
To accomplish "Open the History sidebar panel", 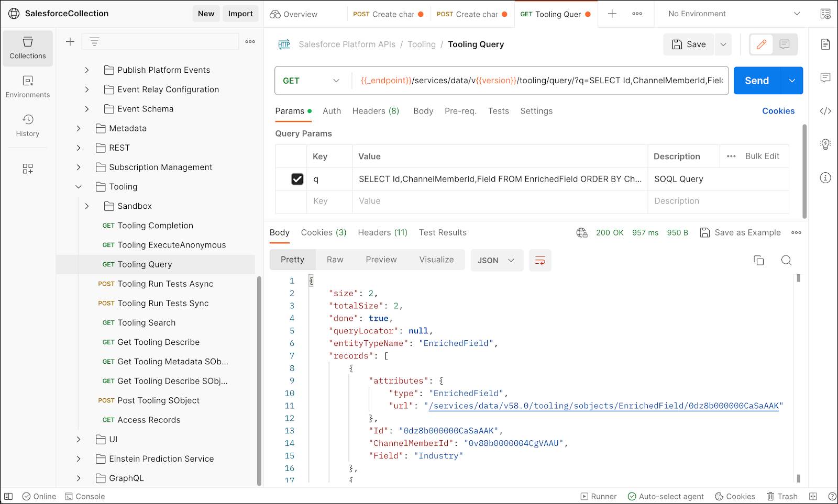I will coord(28,126).
